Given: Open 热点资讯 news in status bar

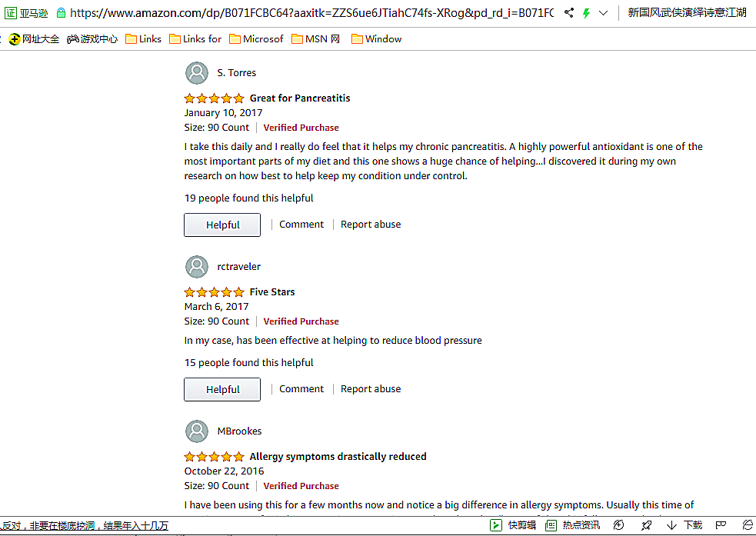Looking at the screenshot, I should click(x=573, y=525).
